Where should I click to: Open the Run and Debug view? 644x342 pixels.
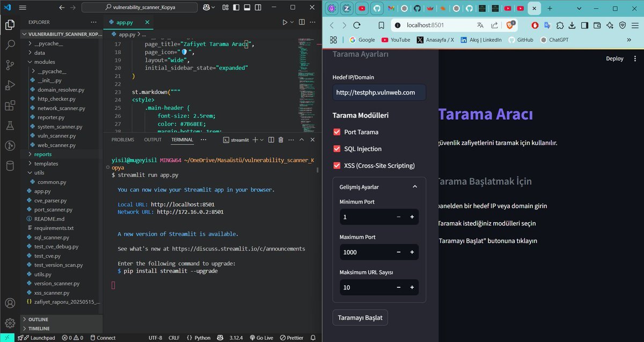click(x=10, y=85)
